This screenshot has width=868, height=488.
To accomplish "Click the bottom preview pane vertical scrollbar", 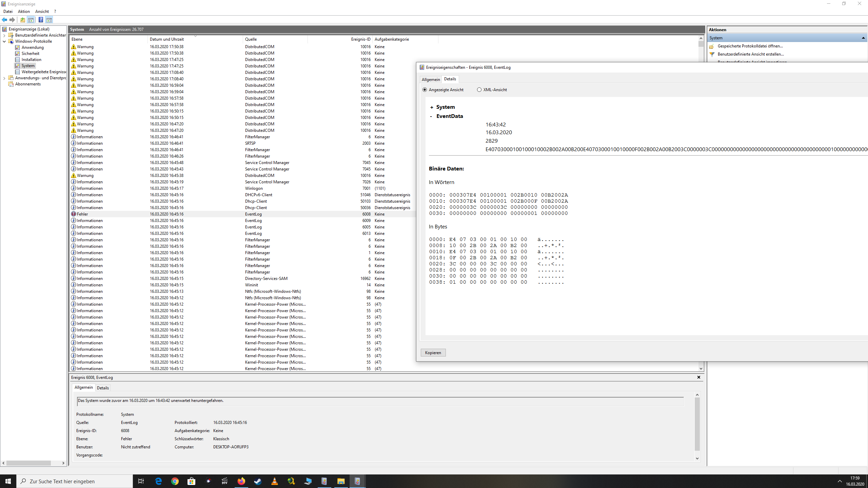I will pos(697,424).
